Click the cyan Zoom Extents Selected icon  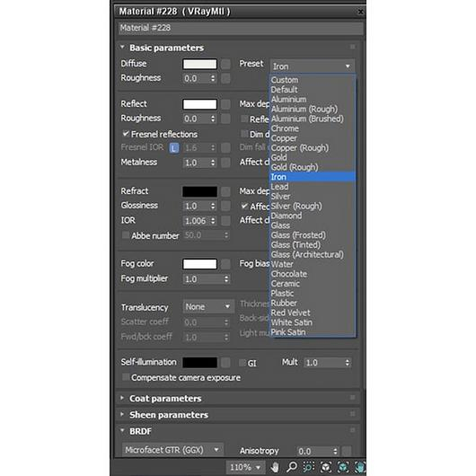[x=343, y=467]
